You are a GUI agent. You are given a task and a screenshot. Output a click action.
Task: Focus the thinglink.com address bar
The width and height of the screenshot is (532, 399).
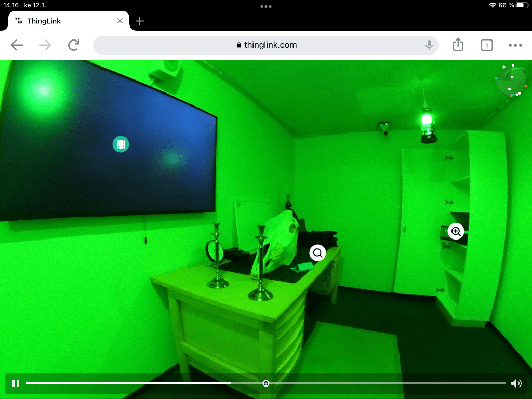point(266,45)
